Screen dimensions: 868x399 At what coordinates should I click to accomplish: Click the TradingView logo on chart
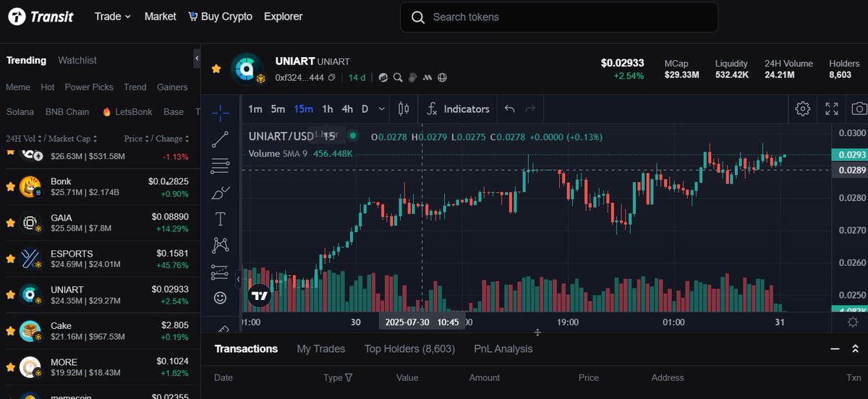pyautogui.click(x=260, y=295)
